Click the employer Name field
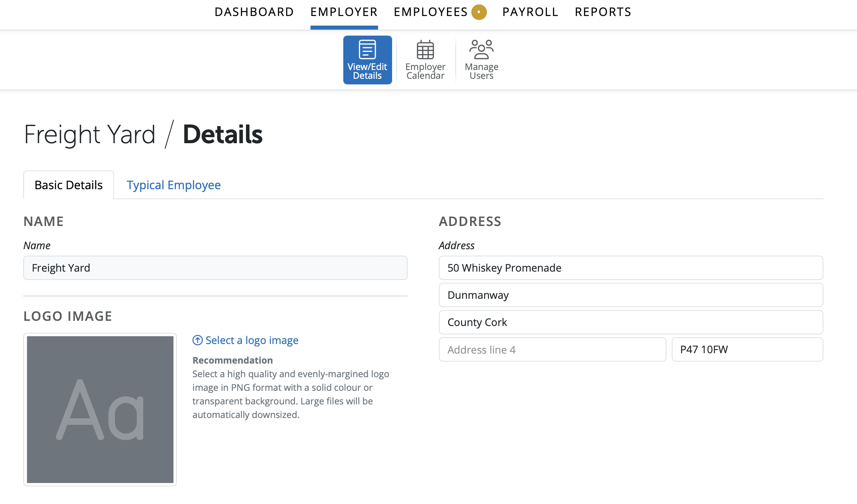The image size is (857, 504). tap(215, 268)
